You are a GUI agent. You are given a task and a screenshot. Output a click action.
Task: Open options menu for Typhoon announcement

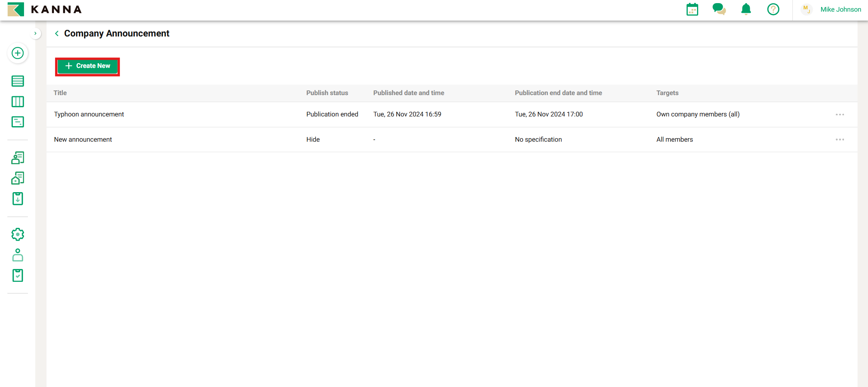840,115
